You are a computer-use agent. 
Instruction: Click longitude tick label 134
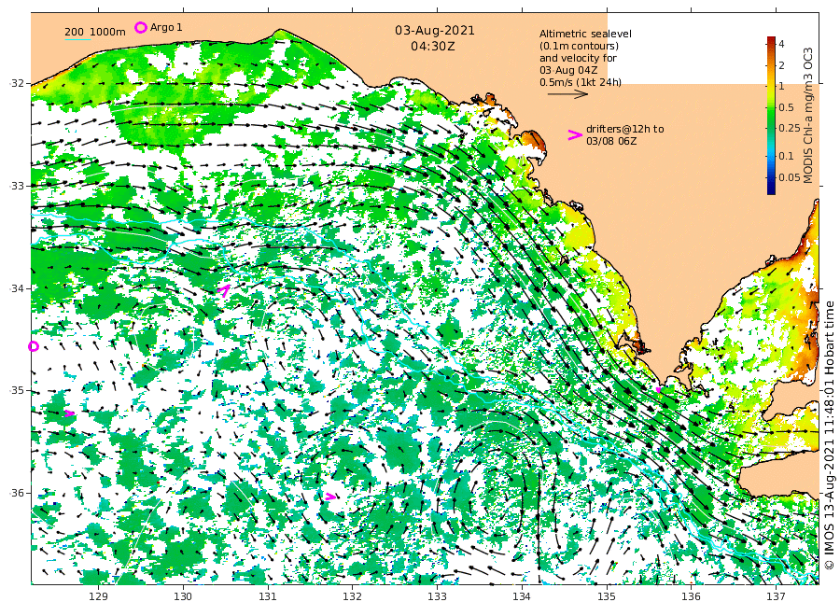[x=522, y=596]
